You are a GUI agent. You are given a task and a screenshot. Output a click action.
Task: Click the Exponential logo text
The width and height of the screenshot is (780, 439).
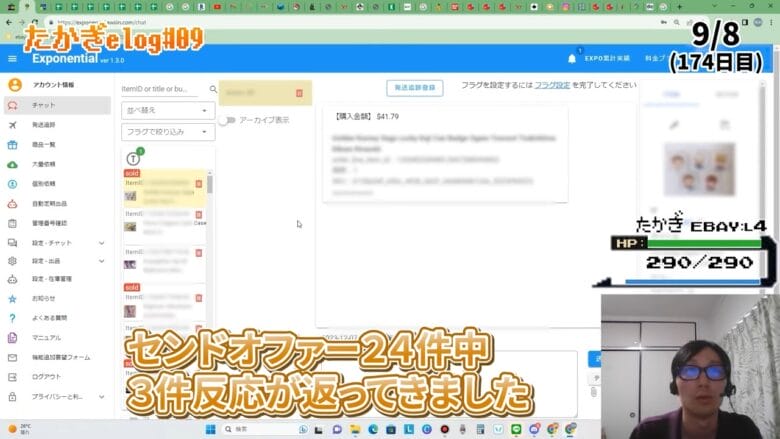pos(65,59)
